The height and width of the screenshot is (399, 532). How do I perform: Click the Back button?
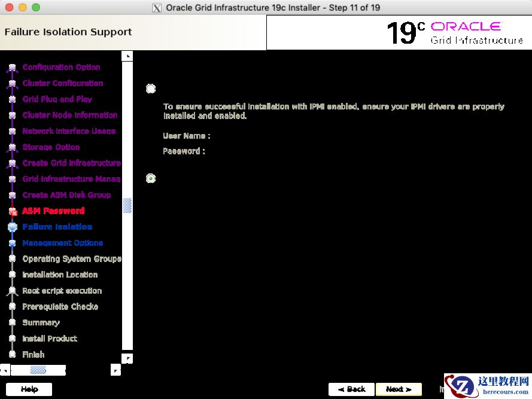351,389
